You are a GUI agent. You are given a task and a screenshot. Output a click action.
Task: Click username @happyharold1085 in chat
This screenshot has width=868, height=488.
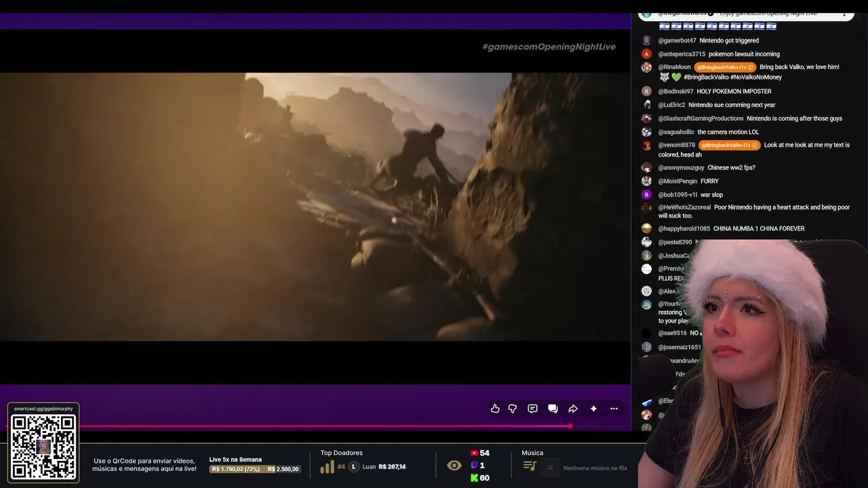684,228
